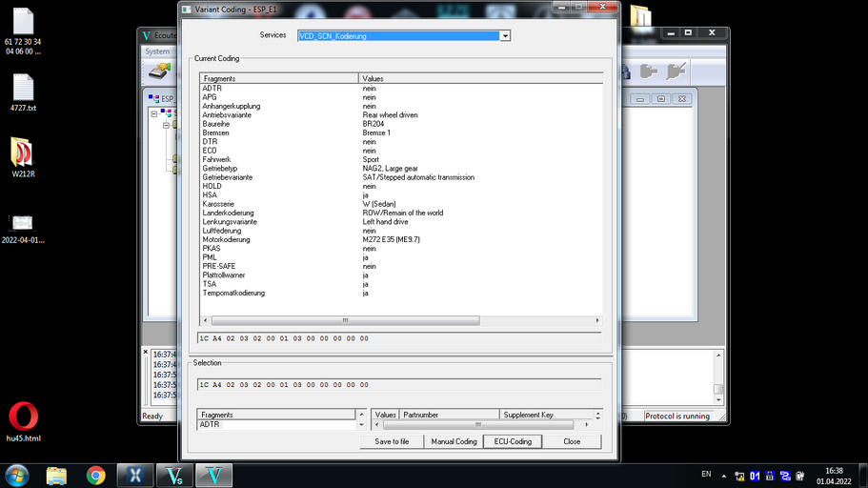Close the log pane with the x icon

tap(146, 352)
